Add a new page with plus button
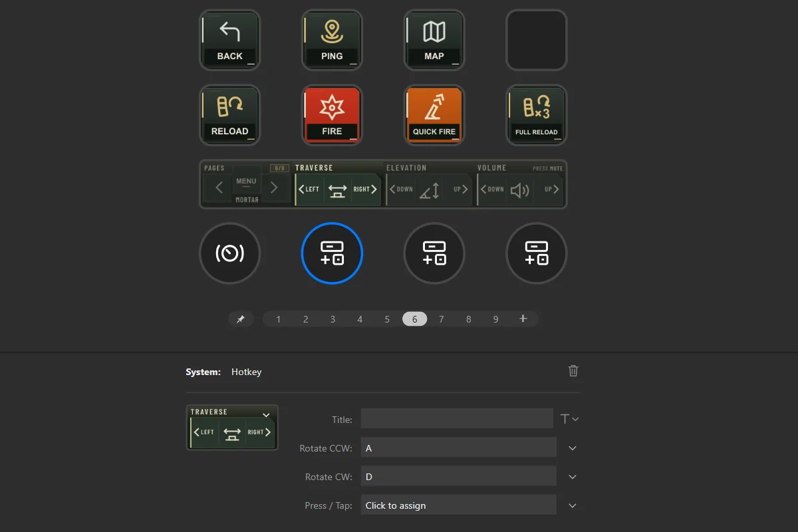798x532 pixels. 523,319
